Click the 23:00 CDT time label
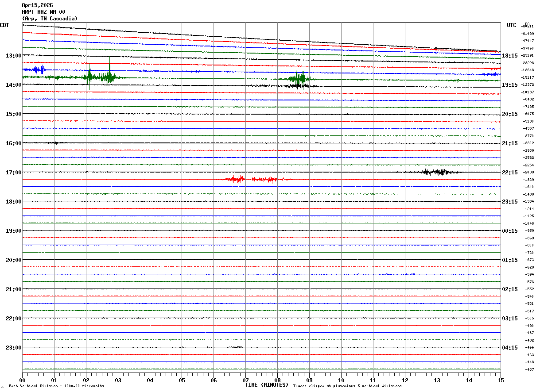 [13, 348]
